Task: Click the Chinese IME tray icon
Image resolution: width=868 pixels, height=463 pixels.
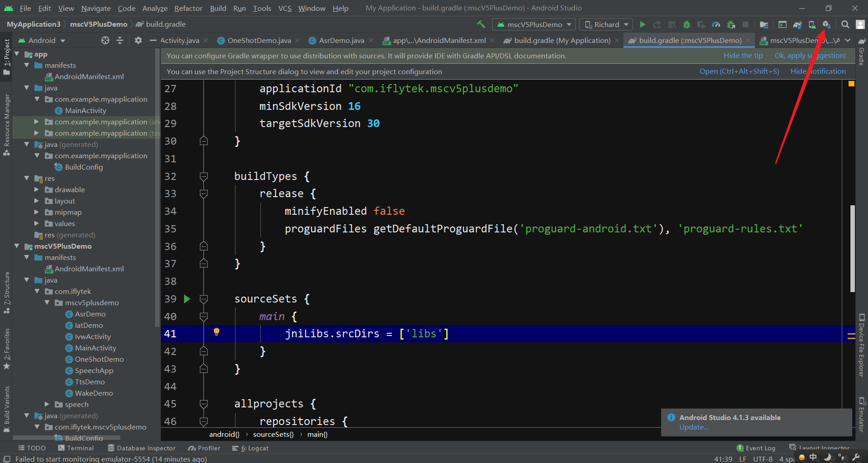Action: (x=813, y=458)
